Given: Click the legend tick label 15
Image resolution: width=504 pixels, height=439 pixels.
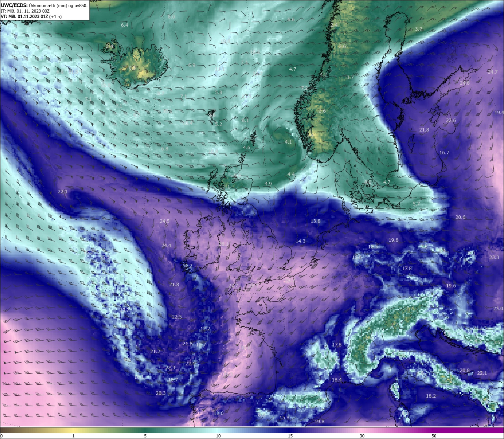Looking at the screenshot, I should 290,436.
